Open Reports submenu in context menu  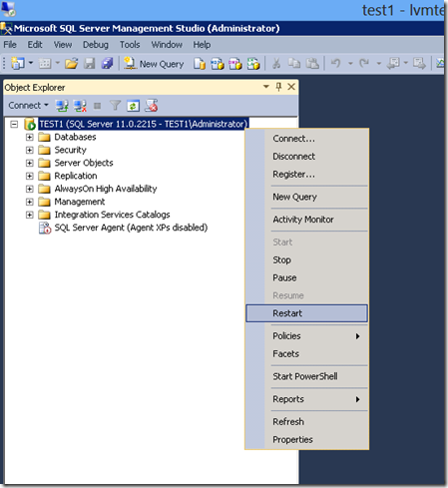click(306, 399)
